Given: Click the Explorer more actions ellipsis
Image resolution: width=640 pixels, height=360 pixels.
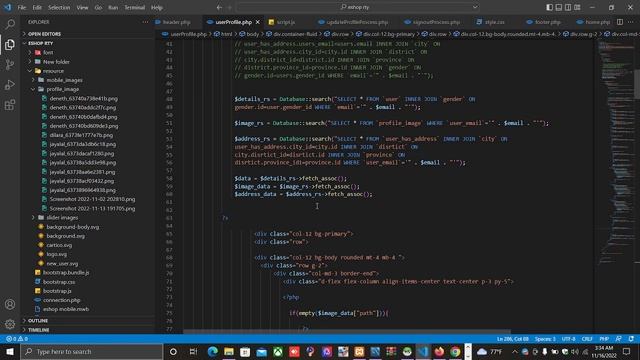Looking at the screenshot, I should (x=145, y=22).
